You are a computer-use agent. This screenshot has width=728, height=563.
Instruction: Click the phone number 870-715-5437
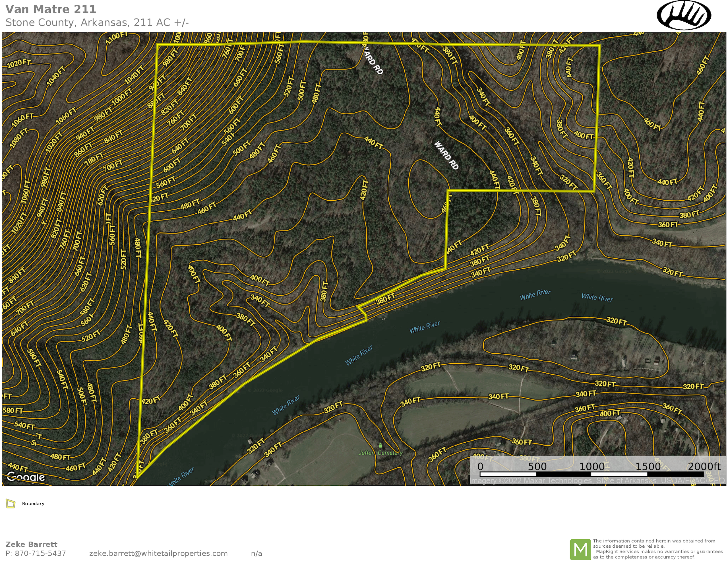click(x=40, y=553)
